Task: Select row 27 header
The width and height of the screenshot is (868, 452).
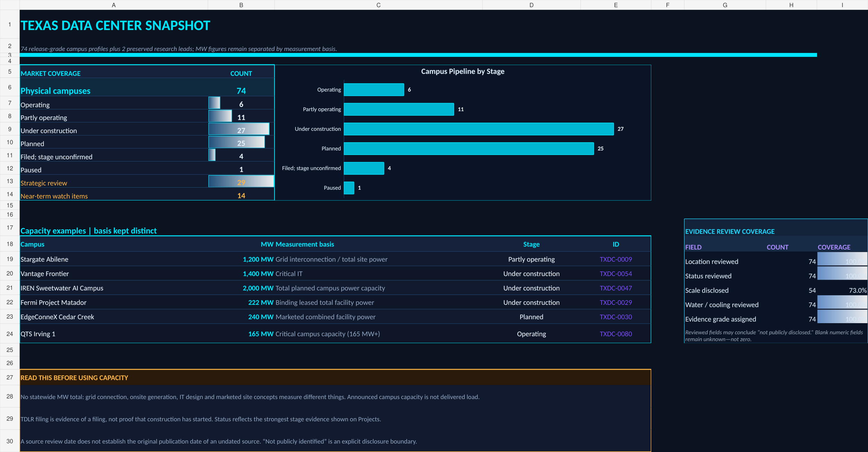Action: [10, 377]
